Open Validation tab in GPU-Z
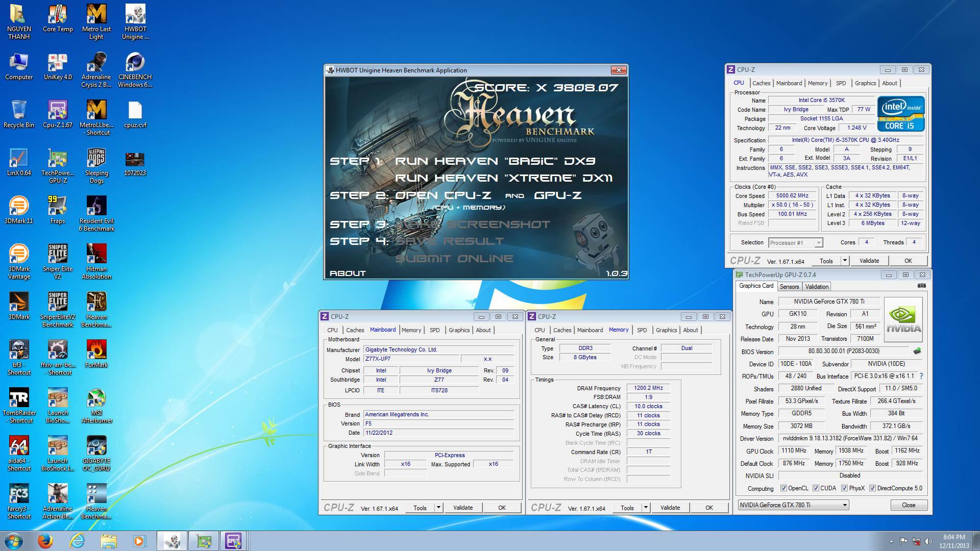The image size is (980, 551). 817,287
